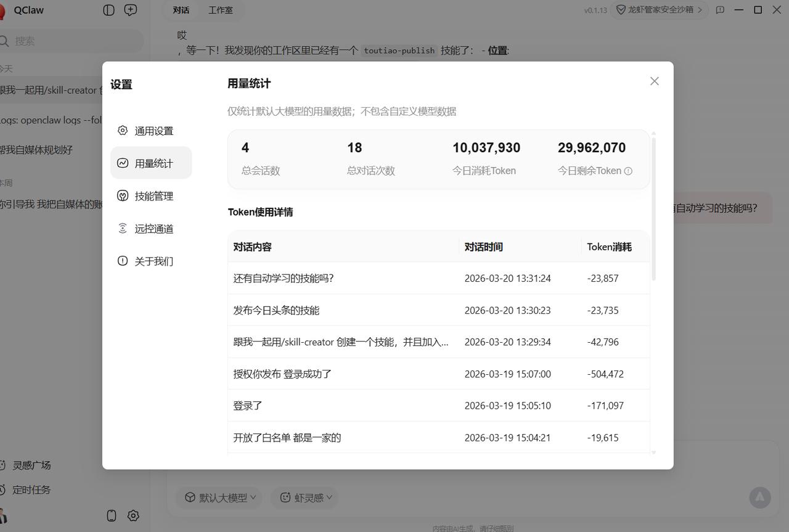Open the settings gear at bottom left
This screenshot has height=532, width=789.
click(133, 515)
